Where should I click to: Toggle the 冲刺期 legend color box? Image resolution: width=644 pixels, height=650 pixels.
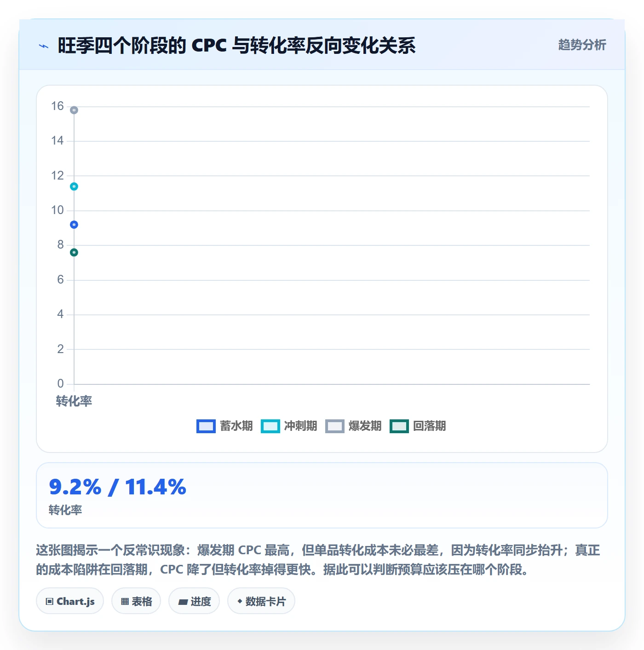pos(270,426)
